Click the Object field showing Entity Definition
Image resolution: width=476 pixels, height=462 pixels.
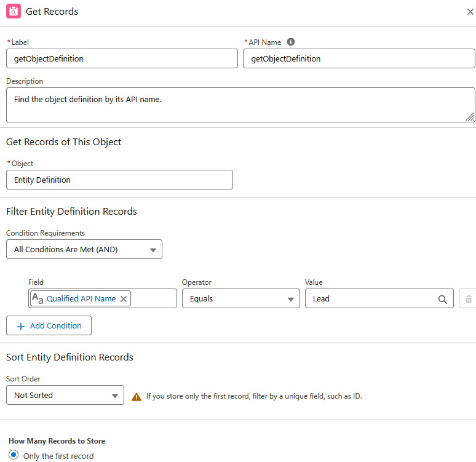(119, 180)
